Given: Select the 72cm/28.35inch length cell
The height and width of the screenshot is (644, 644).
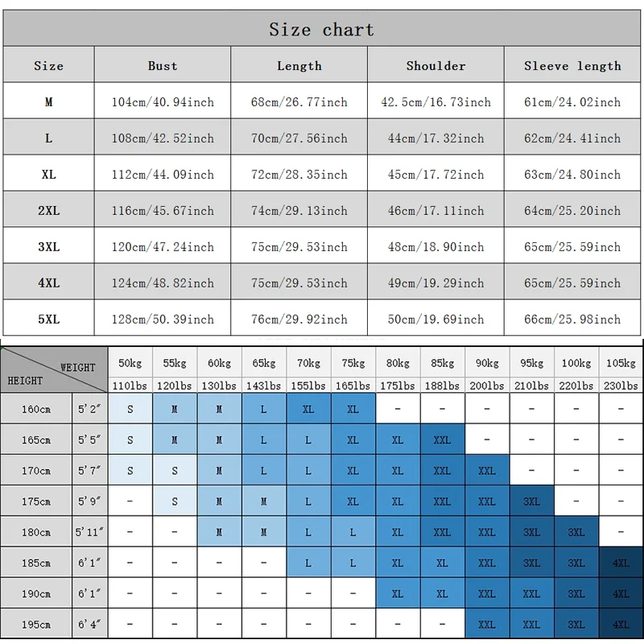Looking at the screenshot, I should pos(299,175).
